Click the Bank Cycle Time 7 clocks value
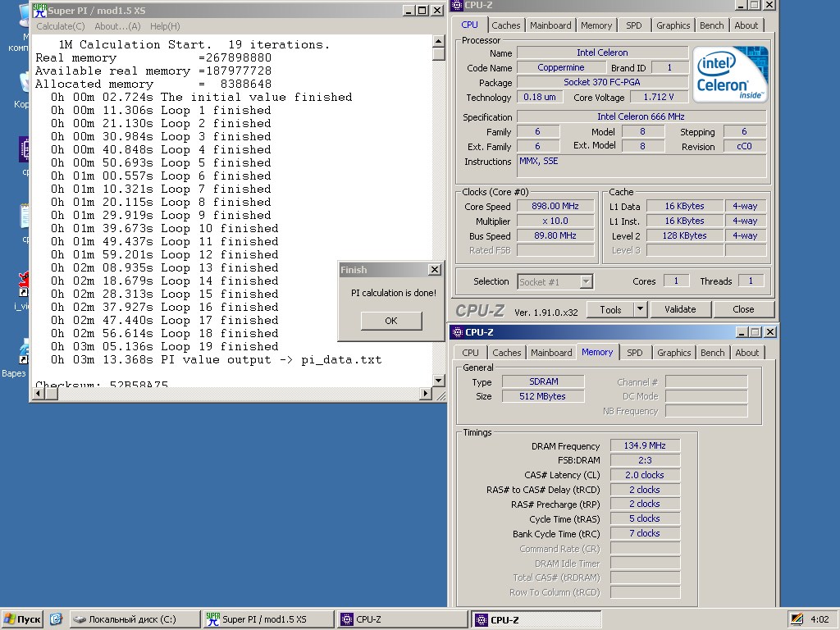 pyautogui.click(x=645, y=533)
